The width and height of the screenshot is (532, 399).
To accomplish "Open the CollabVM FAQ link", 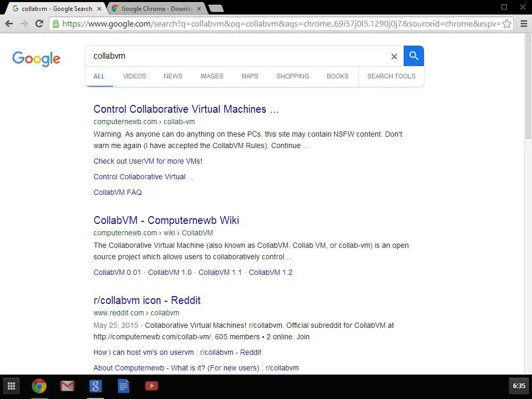I will (x=118, y=192).
